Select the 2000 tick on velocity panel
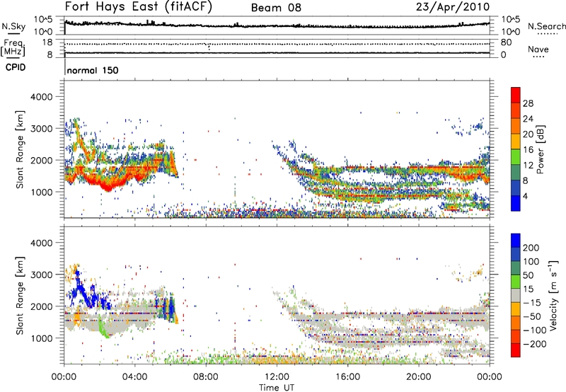566x392 pixels. pos(41,306)
